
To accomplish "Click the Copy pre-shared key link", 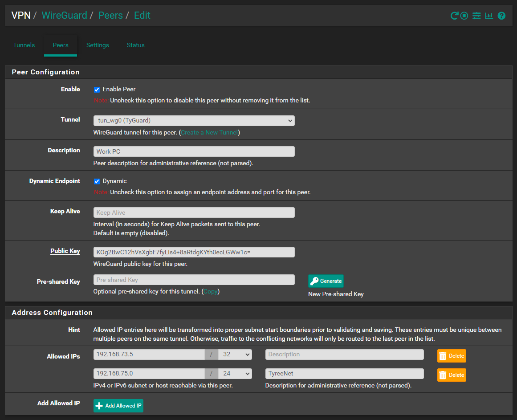I will [211, 292].
